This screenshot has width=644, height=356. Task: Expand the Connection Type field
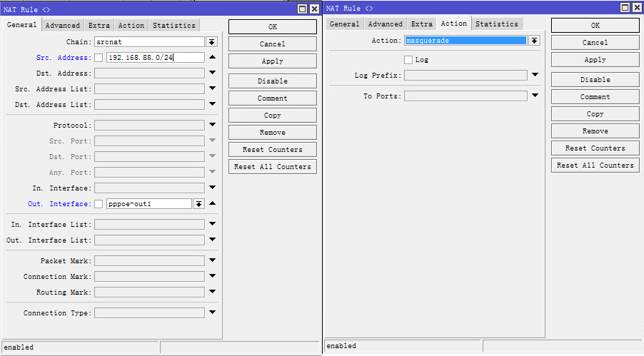point(212,312)
